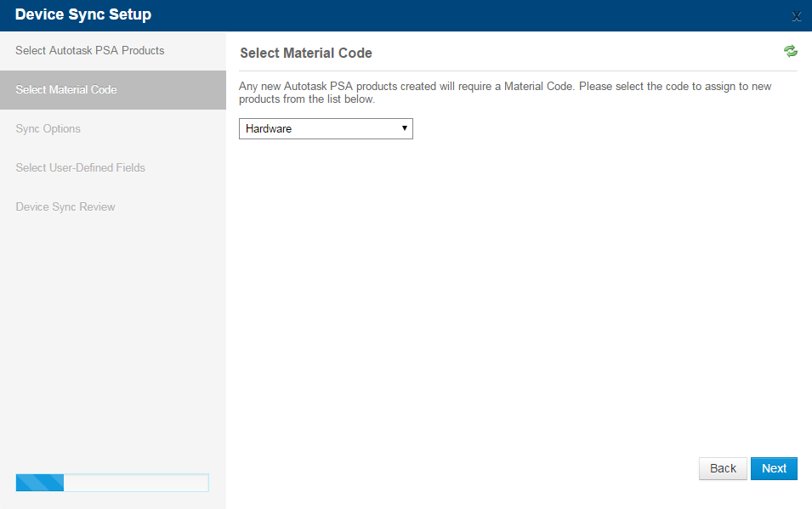Click the Next button
The height and width of the screenshot is (509, 812).
point(774,468)
